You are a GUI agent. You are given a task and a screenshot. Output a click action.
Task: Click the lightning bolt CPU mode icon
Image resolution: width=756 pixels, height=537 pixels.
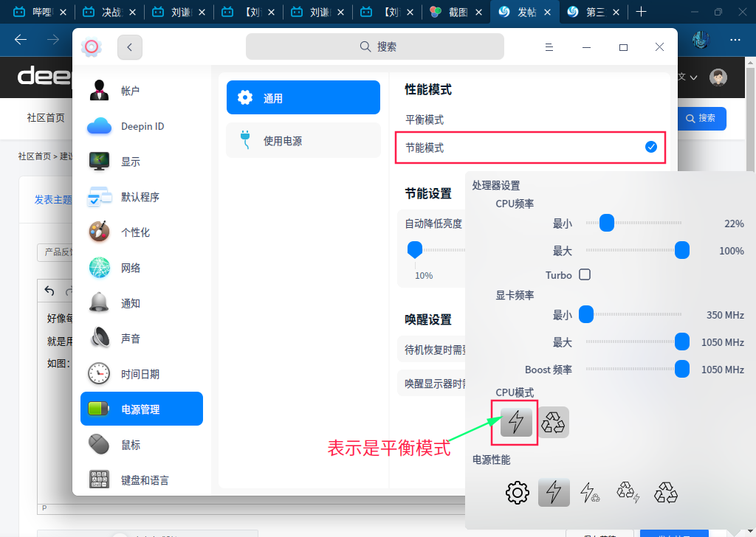516,422
